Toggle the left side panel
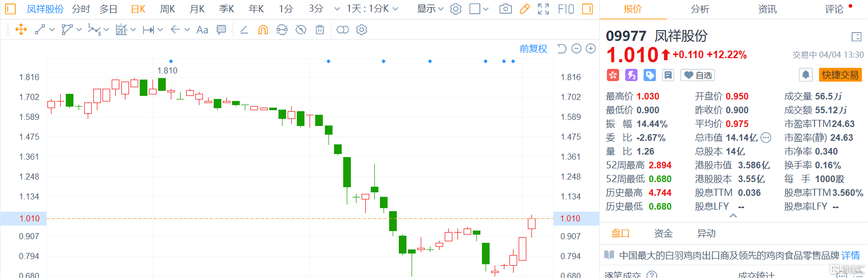The height and width of the screenshot is (278, 868). (10, 9)
